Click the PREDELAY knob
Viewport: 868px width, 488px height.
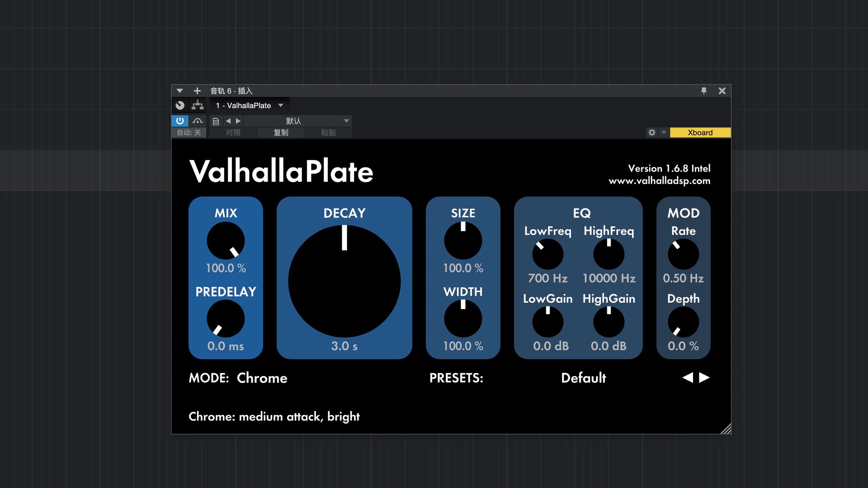(226, 319)
